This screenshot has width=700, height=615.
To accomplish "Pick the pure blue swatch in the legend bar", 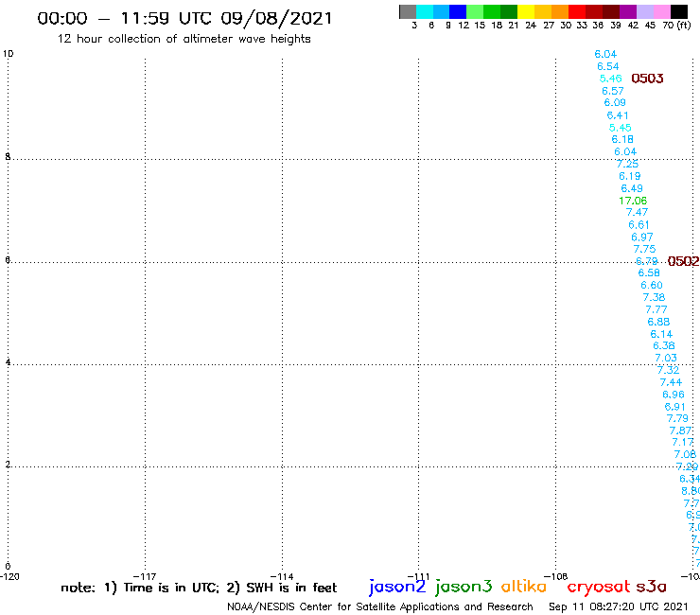I will [x=458, y=11].
